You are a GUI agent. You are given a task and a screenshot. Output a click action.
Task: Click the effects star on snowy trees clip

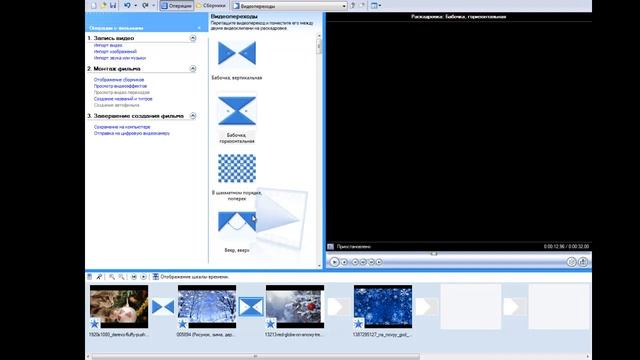click(182, 324)
